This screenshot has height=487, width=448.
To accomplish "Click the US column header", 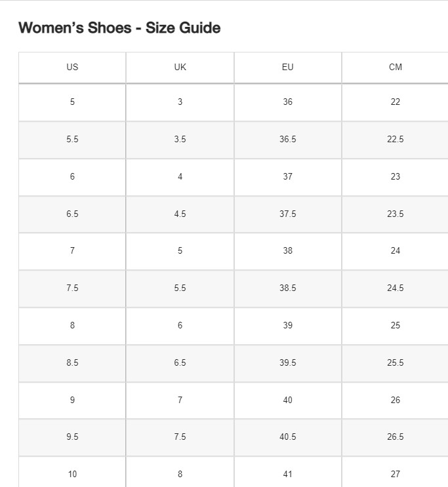I will coord(72,68).
